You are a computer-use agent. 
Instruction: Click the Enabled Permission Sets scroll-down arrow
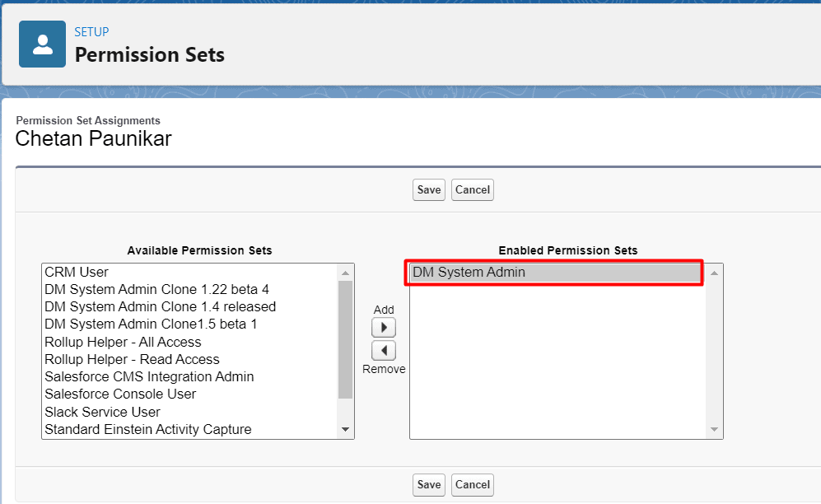(714, 430)
